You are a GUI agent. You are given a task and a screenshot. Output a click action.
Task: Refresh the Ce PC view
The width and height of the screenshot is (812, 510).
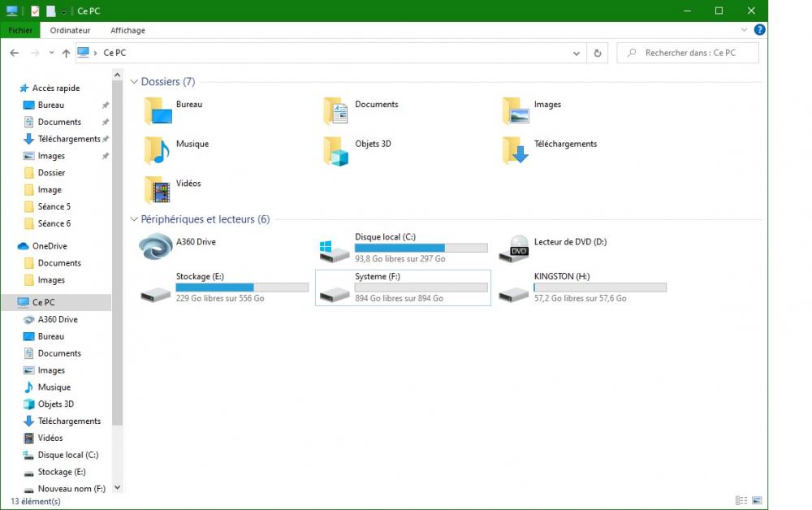597,53
